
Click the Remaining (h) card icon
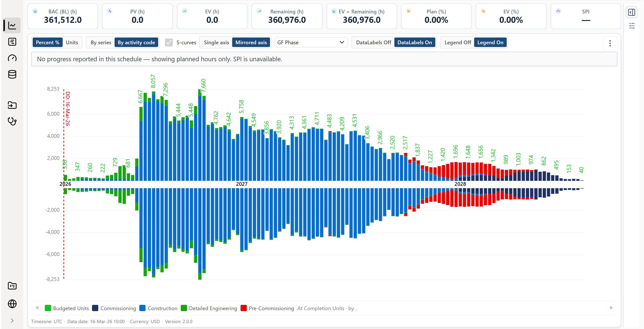tap(259, 11)
